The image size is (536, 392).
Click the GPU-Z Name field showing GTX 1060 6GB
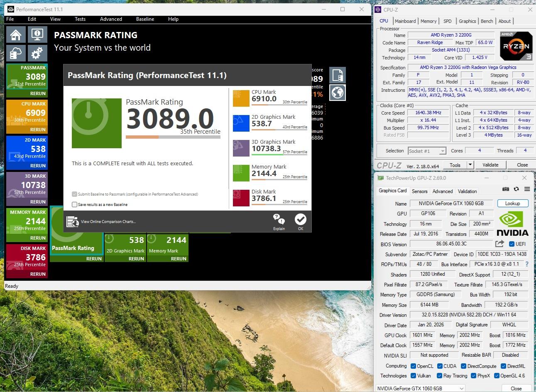pyautogui.click(x=452, y=203)
